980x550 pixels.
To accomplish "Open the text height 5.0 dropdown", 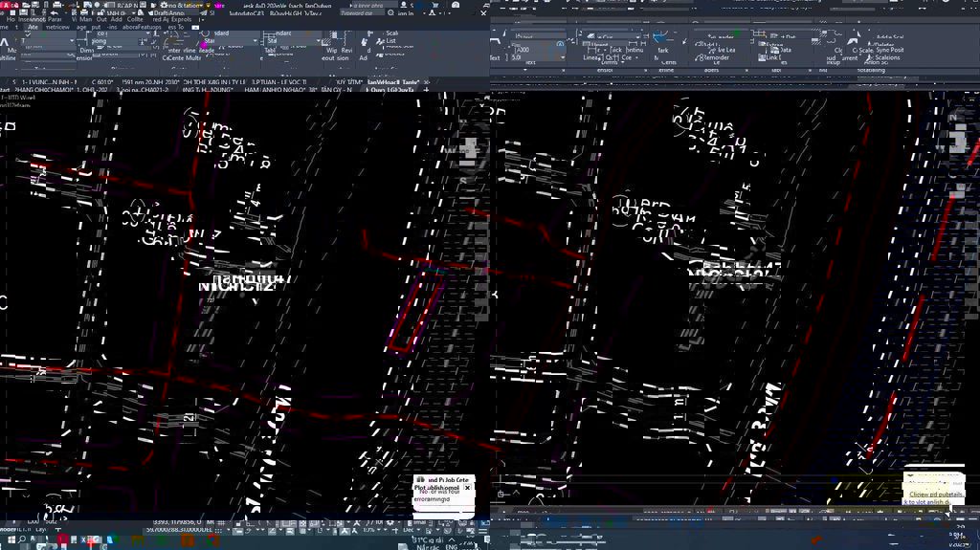I will point(561,57).
